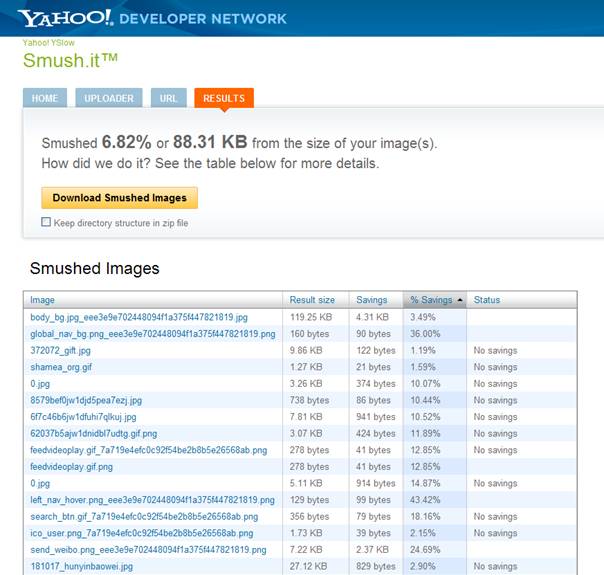Open the URL tab
Screen dimensions: 604x575
pos(168,98)
